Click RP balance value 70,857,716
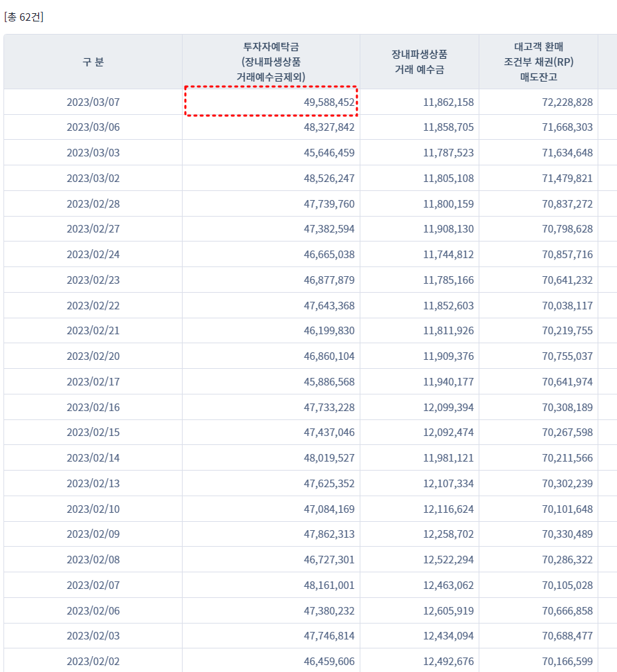 click(x=567, y=255)
